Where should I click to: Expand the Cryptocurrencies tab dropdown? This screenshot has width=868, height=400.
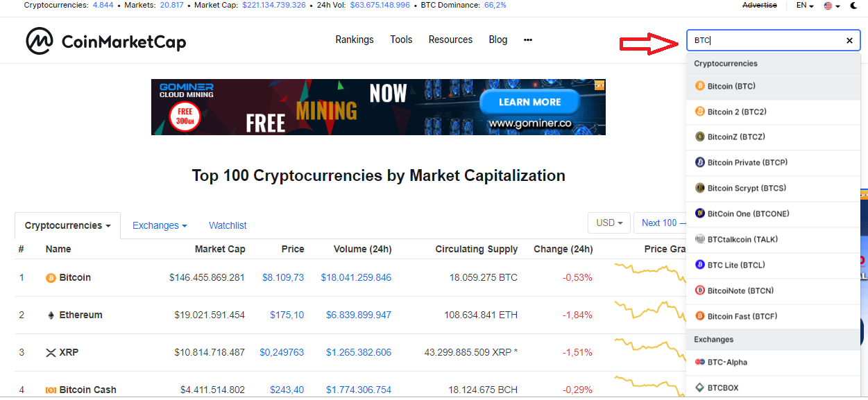click(68, 226)
